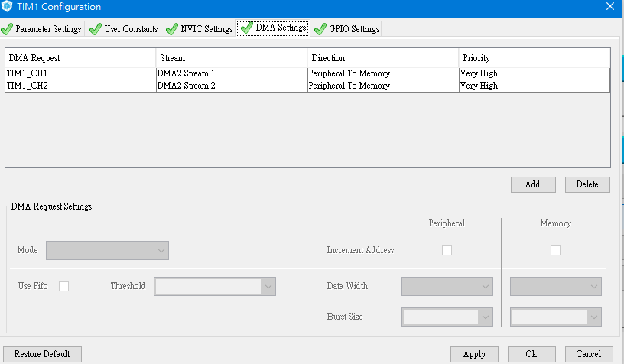Click the DMA2 Stream 1 cell
Viewport: 624px width, 364px height.
232,73
